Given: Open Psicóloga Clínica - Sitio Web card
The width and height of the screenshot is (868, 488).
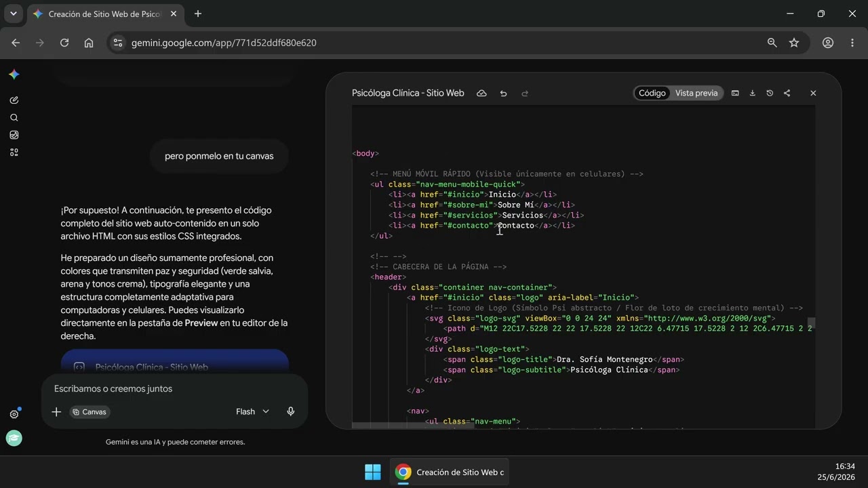Looking at the screenshot, I should (x=175, y=363).
